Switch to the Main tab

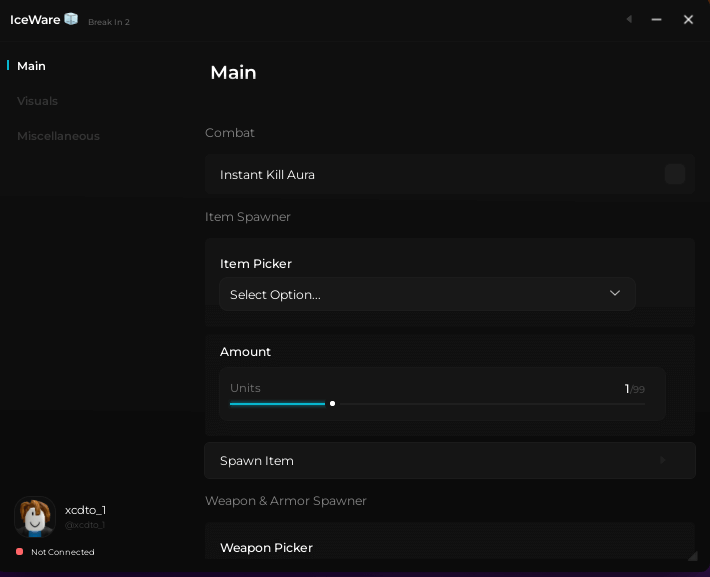click(31, 66)
